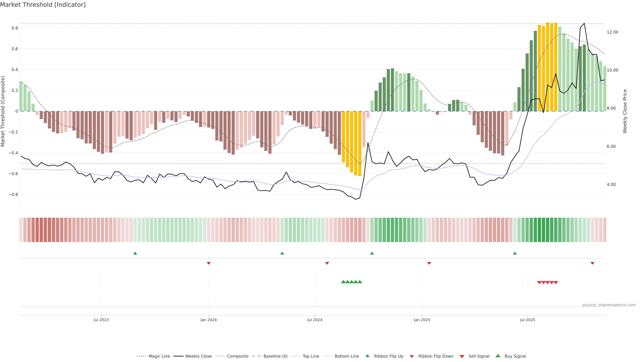Click the last red flip-down marker after Jul 2025
This screenshot has width=644, height=362.
(592, 263)
